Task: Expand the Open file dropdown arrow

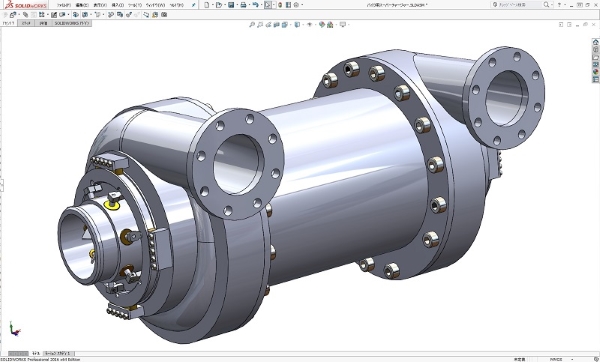Action: pos(225,5)
